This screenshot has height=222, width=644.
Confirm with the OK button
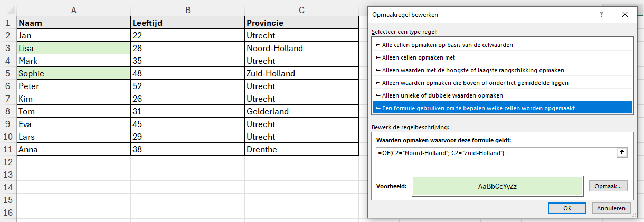click(567, 208)
